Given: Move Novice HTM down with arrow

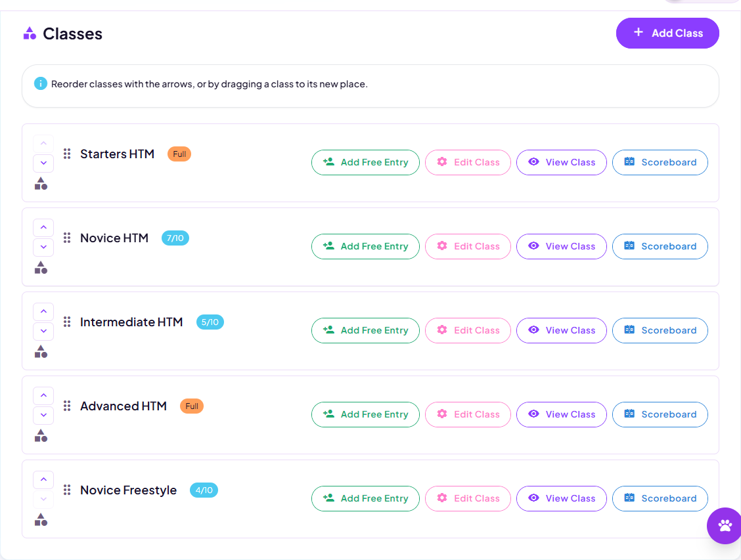Looking at the screenshot, I should (x=43, y=248).
